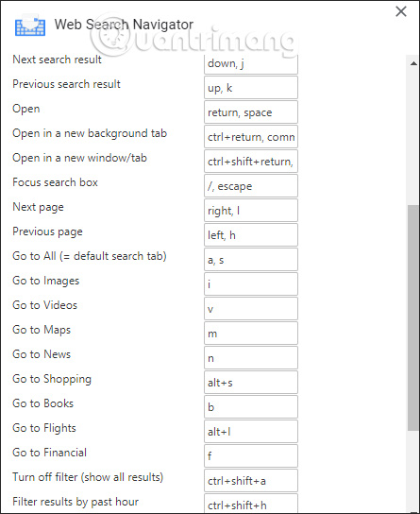Image resolution: width=420 pixels, height=514 pixels.
Task: Click the Go to Videos shortcut field
Action: (x=251, y=309)
